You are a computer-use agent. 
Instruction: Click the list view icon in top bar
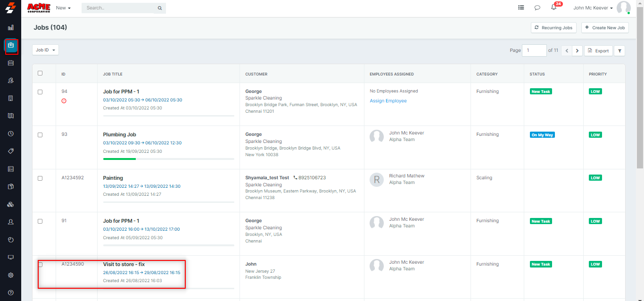point(521,8)
